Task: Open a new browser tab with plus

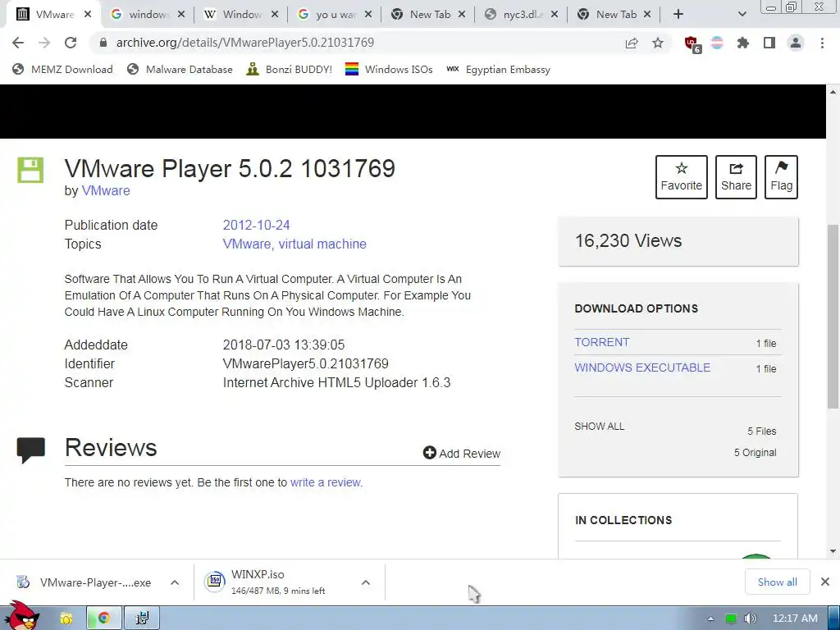Action: pyautogui.click(x=678, y=15)
